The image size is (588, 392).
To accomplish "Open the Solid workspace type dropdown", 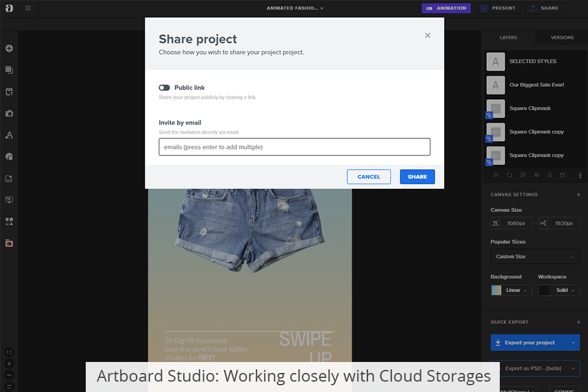I will pos(565,290).
